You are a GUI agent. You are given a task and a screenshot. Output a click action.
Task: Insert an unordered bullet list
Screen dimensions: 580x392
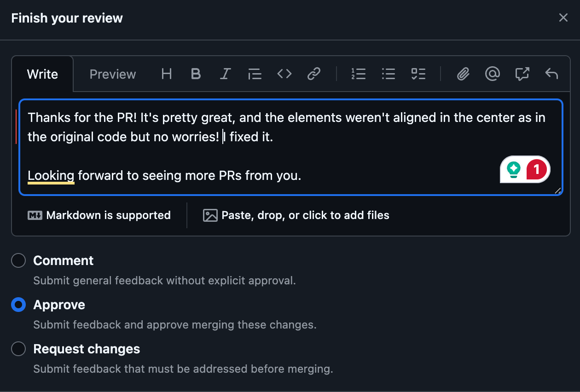click(388, 74)
